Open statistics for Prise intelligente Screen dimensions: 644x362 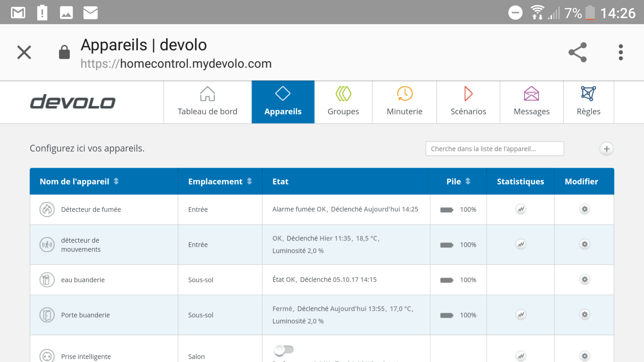click(521, 356)
